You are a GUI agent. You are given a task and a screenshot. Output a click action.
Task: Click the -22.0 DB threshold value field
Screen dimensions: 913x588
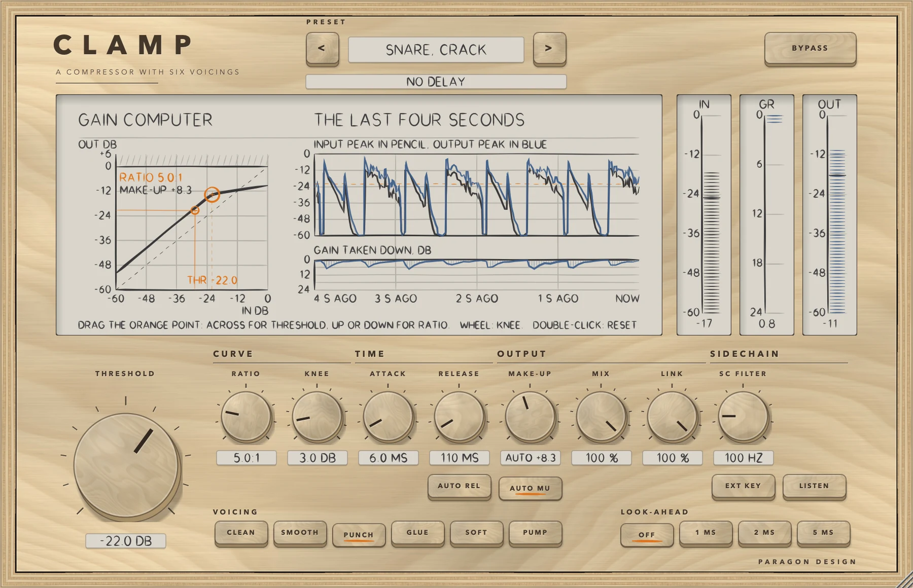click(x=126, y=541)
